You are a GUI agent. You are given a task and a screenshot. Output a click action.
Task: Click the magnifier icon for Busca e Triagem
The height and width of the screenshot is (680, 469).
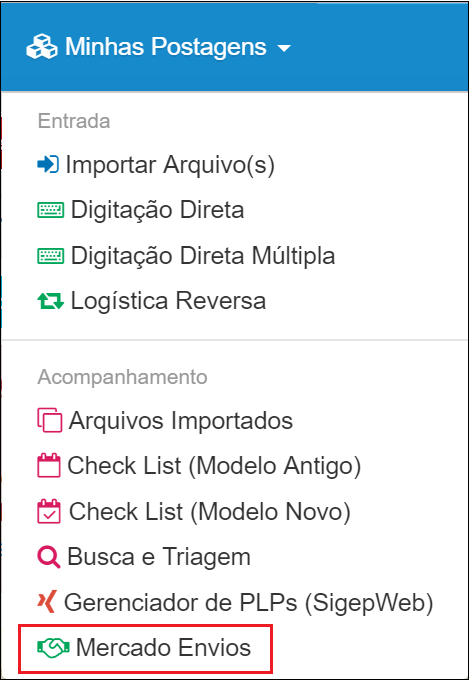(49, 557)
